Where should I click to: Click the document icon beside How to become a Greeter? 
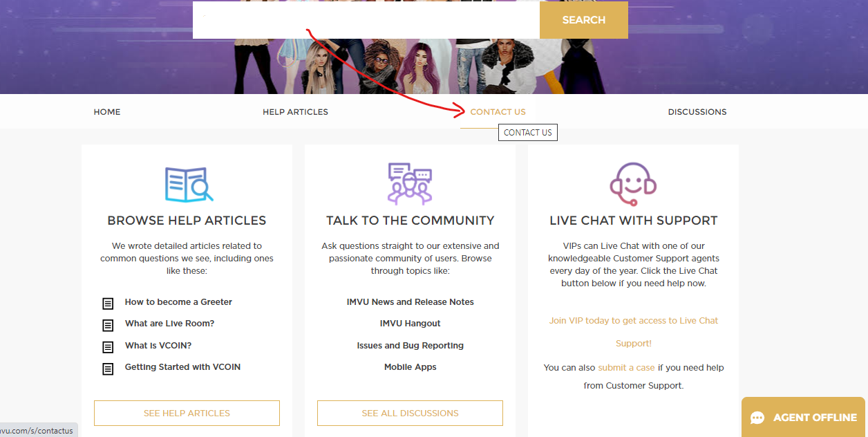coord(108,304)
